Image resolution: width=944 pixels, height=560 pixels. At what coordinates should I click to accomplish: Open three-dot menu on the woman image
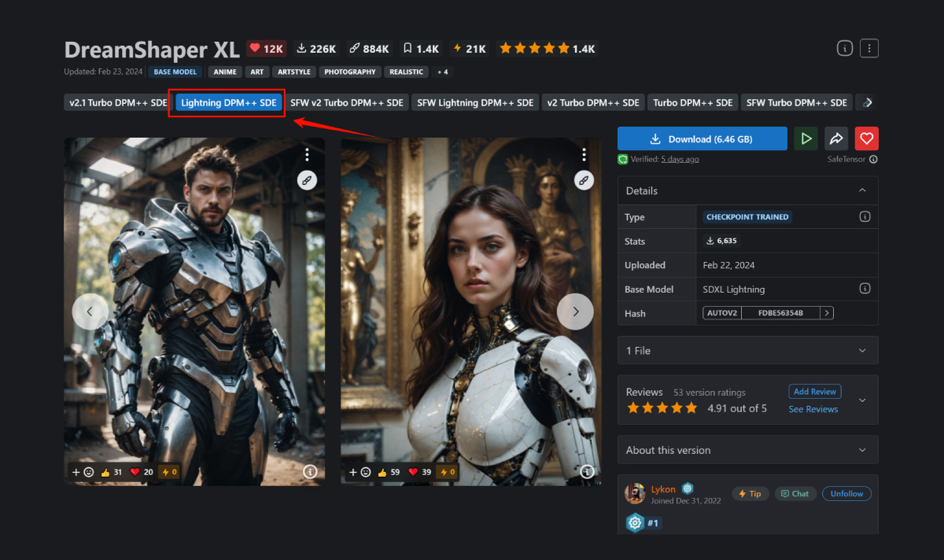(x=584, y=154)
